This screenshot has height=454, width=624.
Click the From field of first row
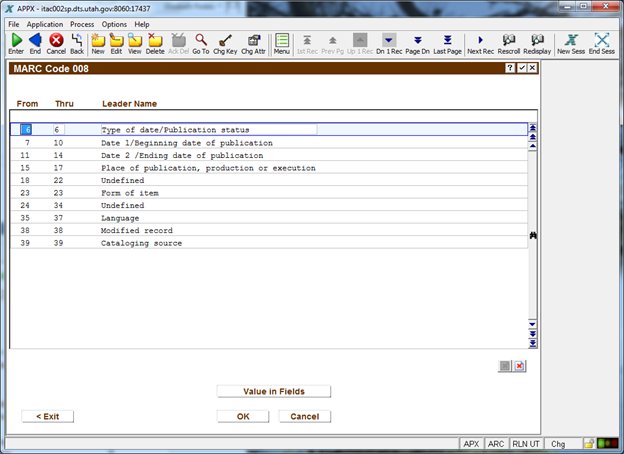(28, 130)
